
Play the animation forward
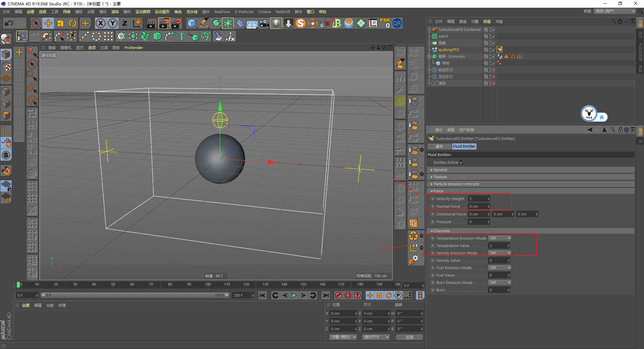[294, 295]
